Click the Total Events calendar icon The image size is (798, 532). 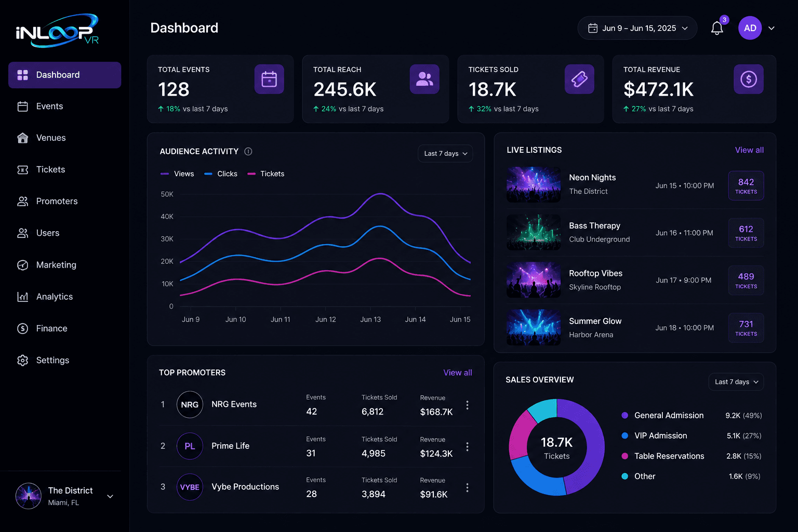click(x=269, y=79)
